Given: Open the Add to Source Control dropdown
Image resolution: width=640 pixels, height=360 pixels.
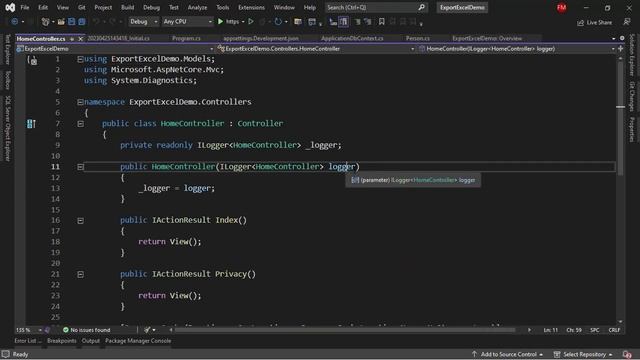Looking at the screenshot, I should pyautogui.click(x=507, y=354).
